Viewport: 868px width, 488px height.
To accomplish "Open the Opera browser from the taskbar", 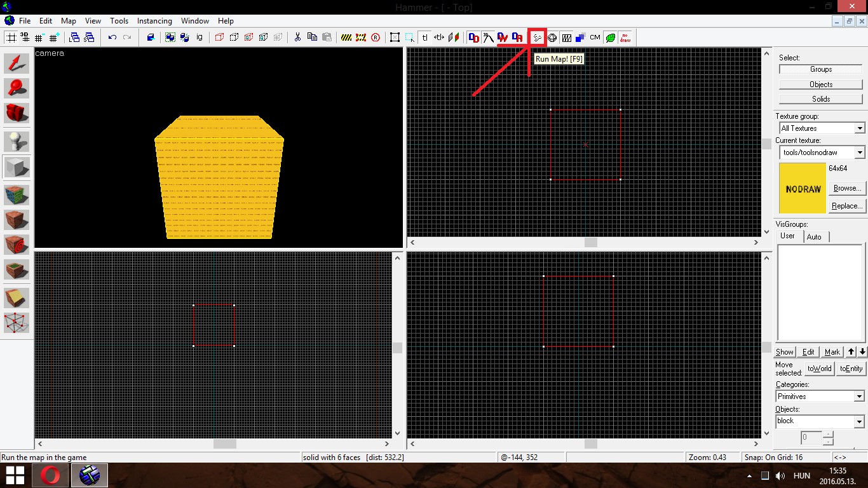I will [50, 475].
